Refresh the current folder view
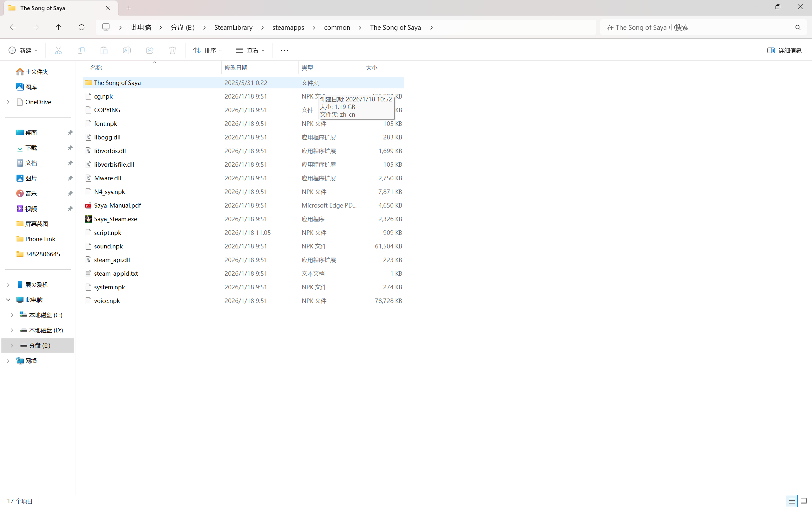 coord(81,27)
